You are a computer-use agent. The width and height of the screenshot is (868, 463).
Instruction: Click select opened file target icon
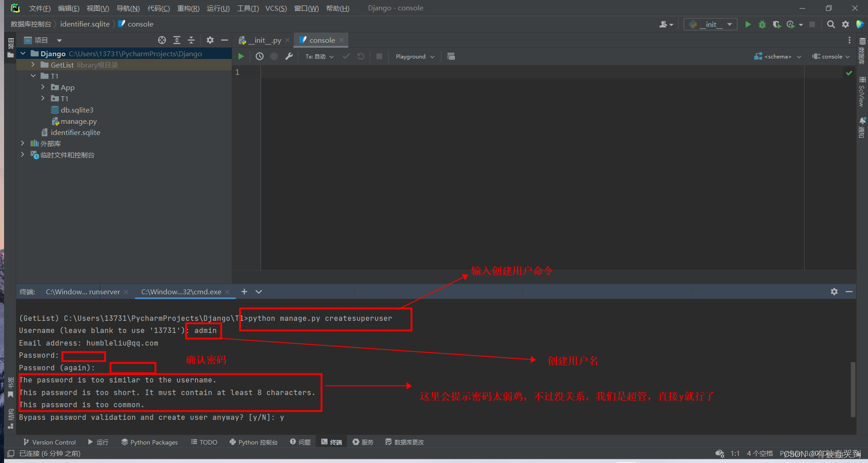tap(162, 40)
